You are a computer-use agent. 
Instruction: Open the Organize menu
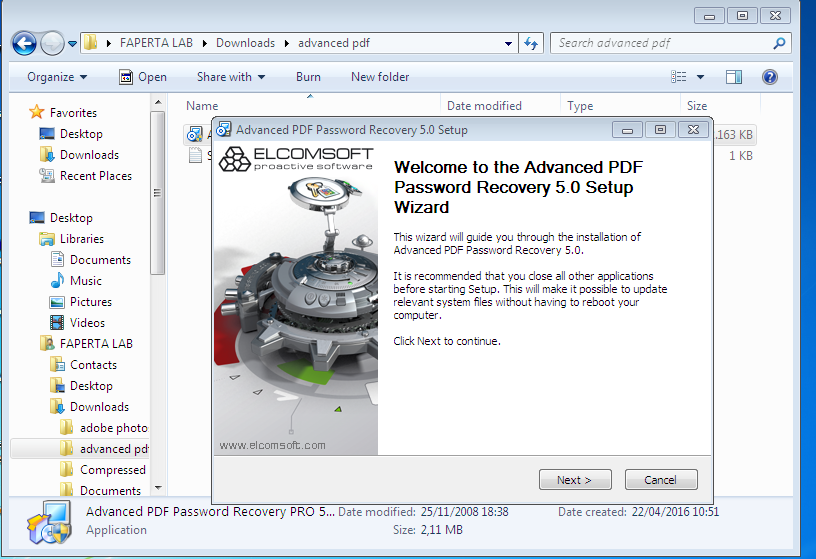(57, 77)
